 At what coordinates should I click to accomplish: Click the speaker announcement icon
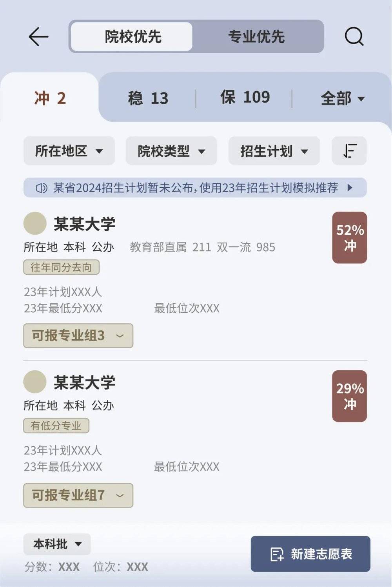tap(42, 188)
